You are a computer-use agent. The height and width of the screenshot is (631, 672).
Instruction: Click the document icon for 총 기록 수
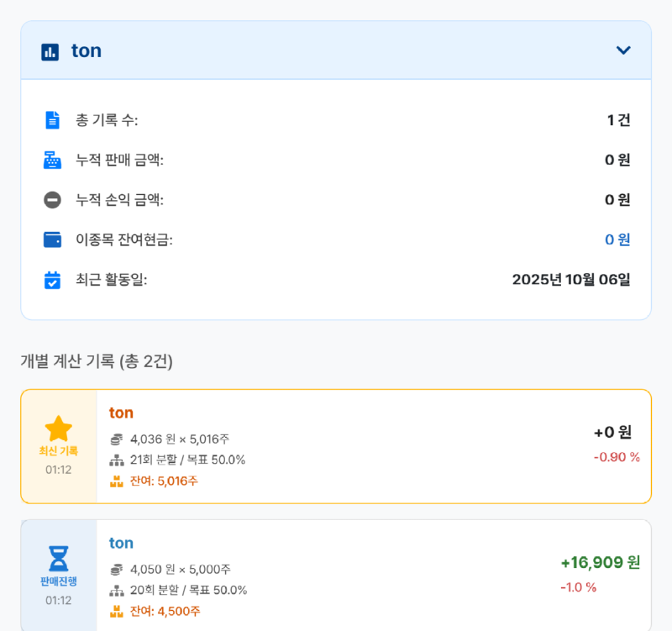point(52,120)
